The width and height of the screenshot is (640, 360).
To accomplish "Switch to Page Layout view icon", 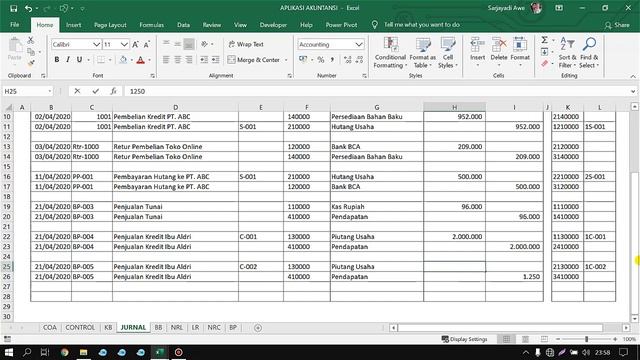I will tap(525, 339).
